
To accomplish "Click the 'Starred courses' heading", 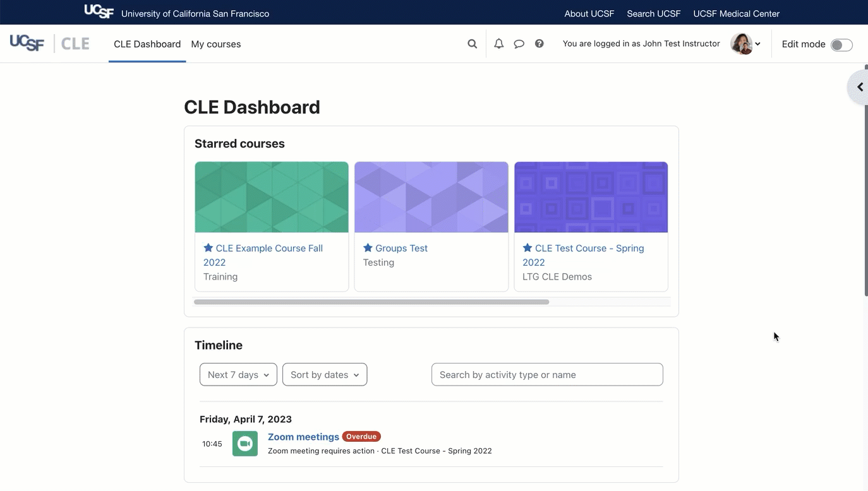I will [239, 144].
